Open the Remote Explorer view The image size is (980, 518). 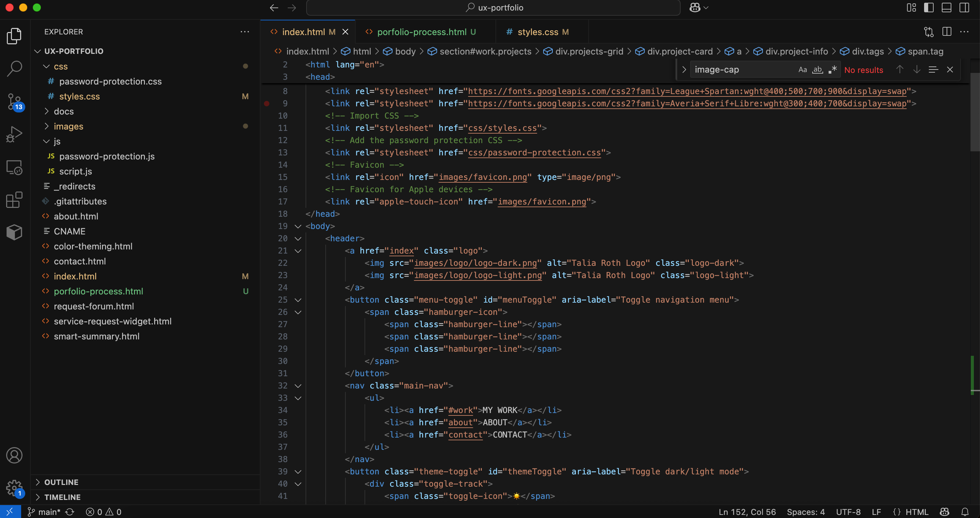14,167
